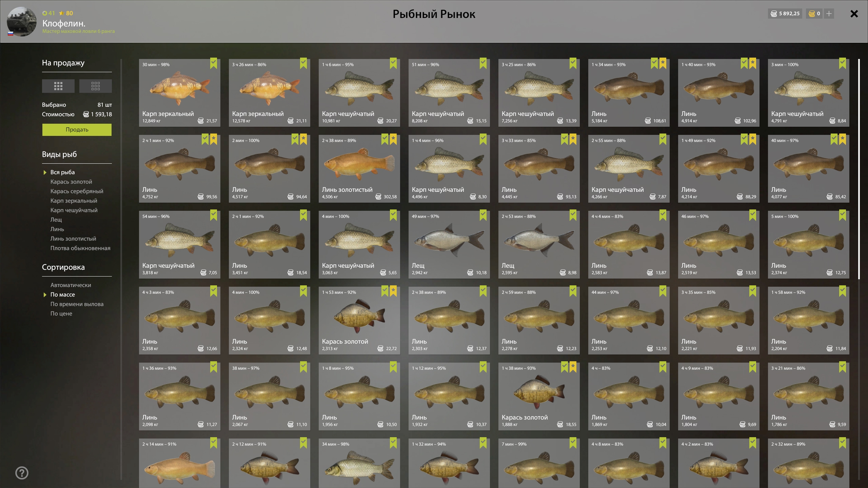Viewport: 868px width, 488px height.
Task: Click the gold coins balance icon
Action: pos(812,14)
